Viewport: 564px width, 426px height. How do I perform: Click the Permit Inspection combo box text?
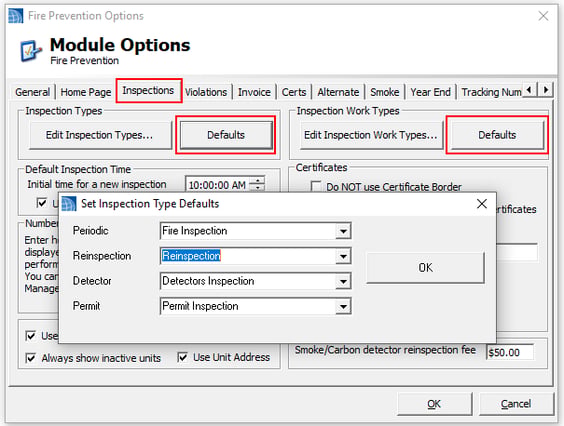[x=200, y=306]
